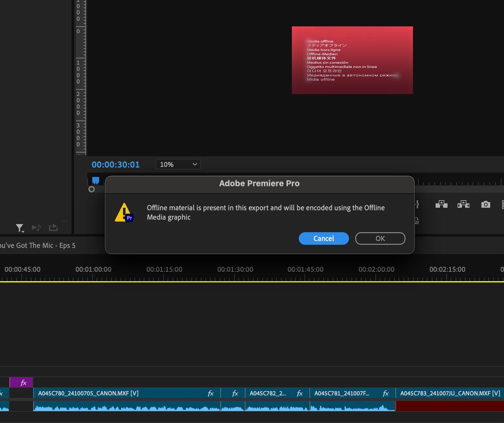Click the audio waveform under clip A045C781
This screenshot has width=504, height=423.
tap(352, 406)
